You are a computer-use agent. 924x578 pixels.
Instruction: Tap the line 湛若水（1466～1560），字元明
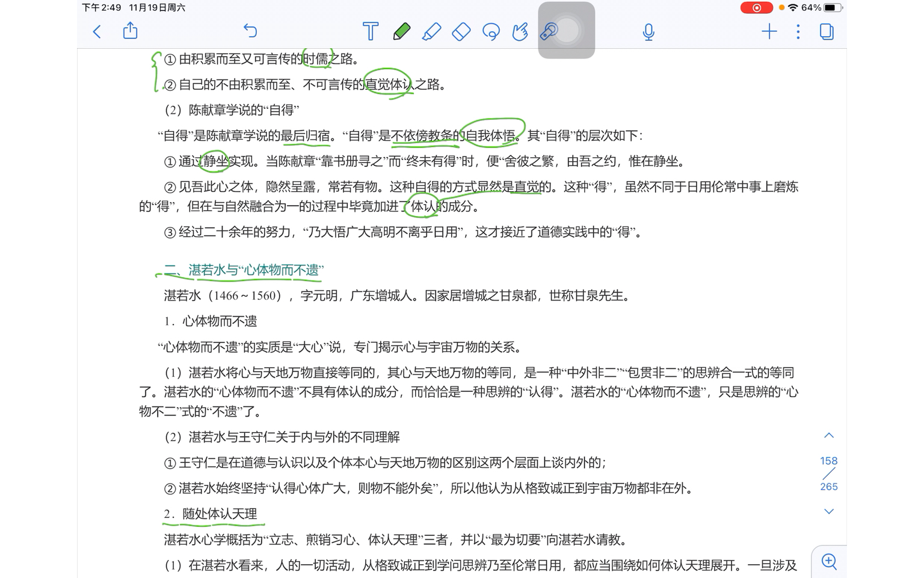pyautogui.click(x=397, y=296)
